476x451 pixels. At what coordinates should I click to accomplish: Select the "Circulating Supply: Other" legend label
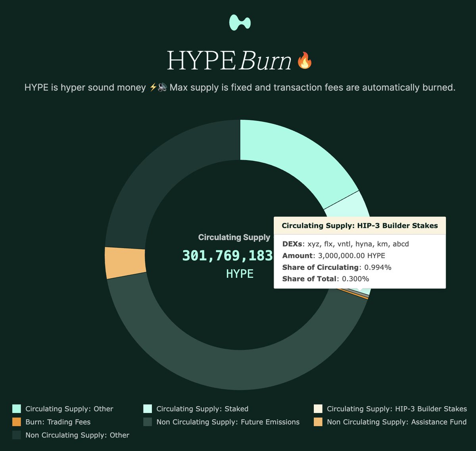[69, 409]
